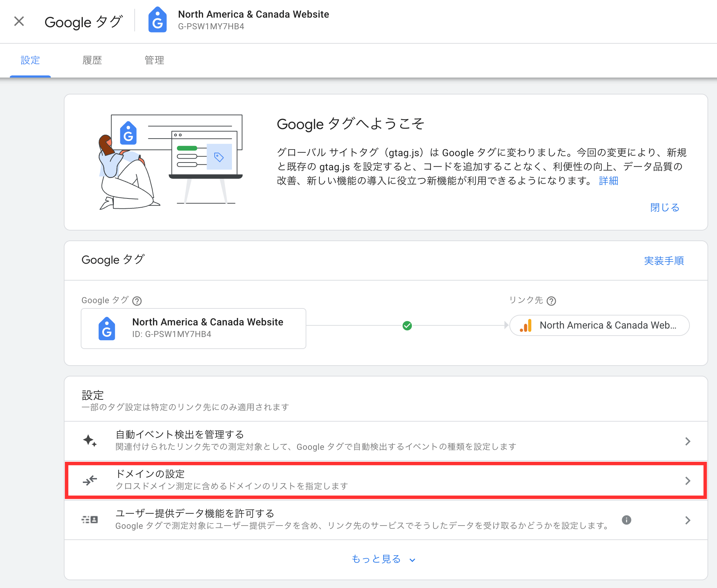Click the tag ID G-PSW1MY7HB4 in header

point(211,26)
